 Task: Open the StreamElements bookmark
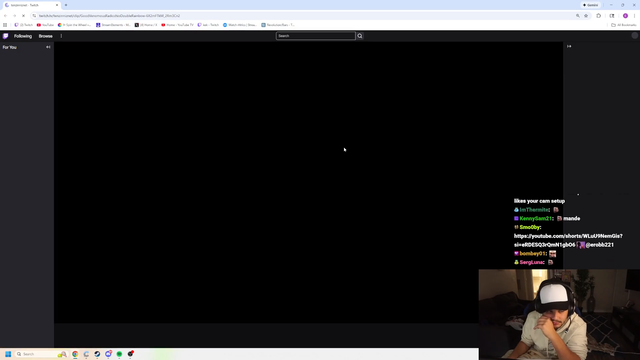click(113, 25)
